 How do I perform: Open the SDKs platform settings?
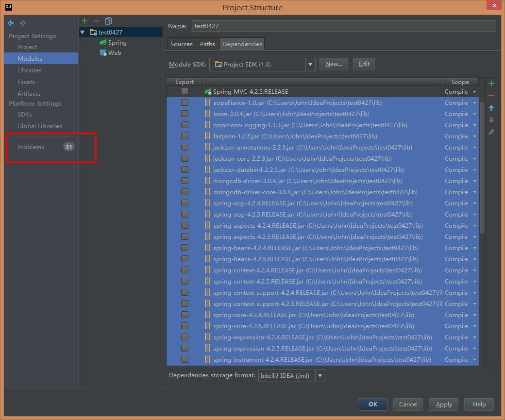tap(24, 114)
